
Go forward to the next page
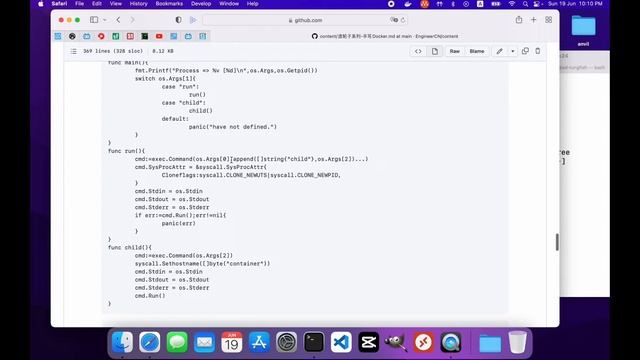(x=132, y=20)
